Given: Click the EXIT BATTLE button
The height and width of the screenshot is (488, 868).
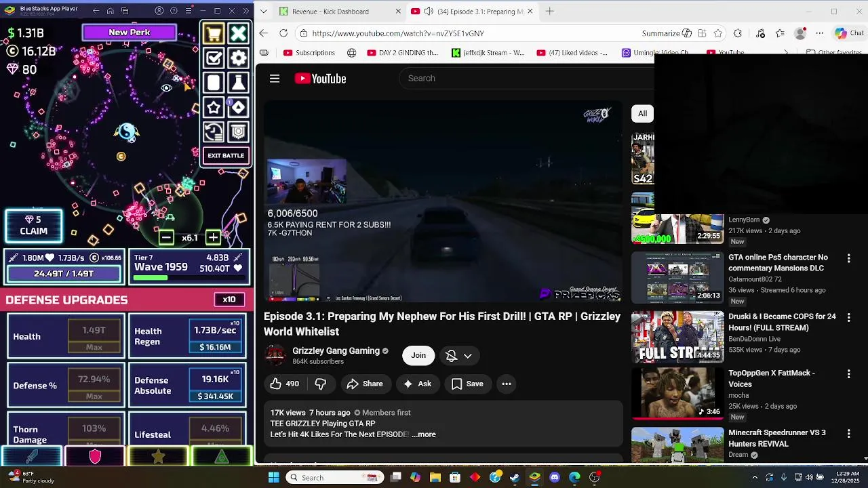Looking at the screenshot, I should [226, 156].
